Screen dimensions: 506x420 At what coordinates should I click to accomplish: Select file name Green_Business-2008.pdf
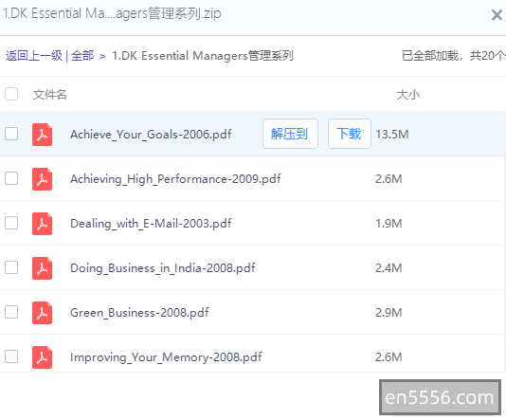point(139,313)
